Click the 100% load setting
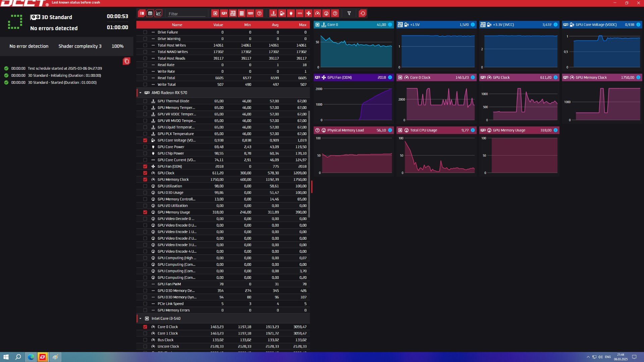 point(117,46)
